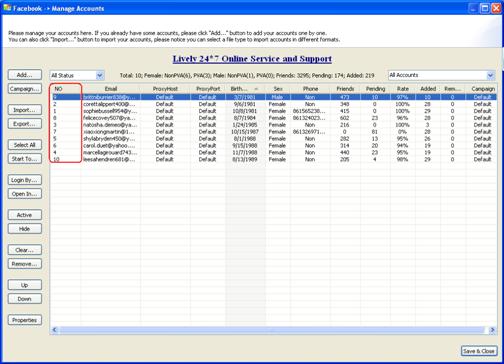Select the corettalippert400@... account row

point(273,104)
